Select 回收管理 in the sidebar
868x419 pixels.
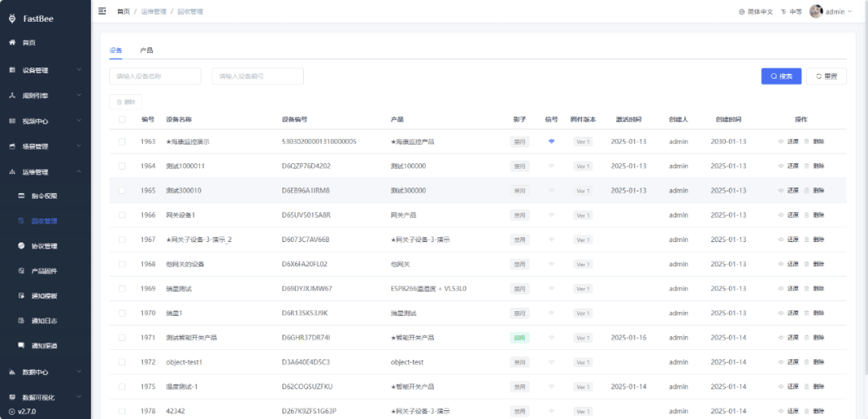click(x=44, y=220)
